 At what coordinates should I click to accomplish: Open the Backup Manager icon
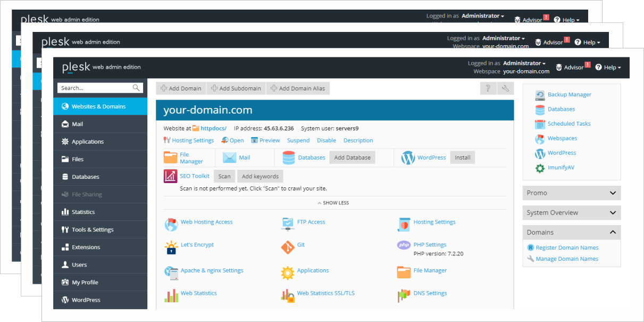pos(540,95)
